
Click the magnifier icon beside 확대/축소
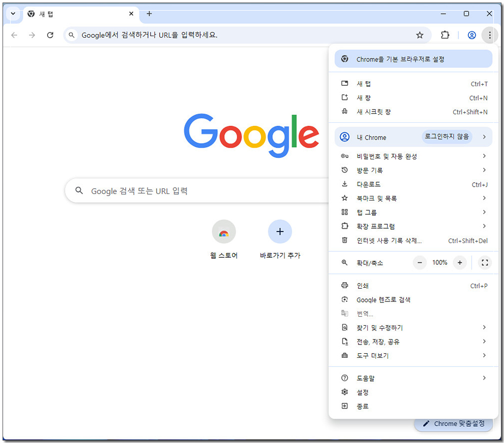point(345,262)
